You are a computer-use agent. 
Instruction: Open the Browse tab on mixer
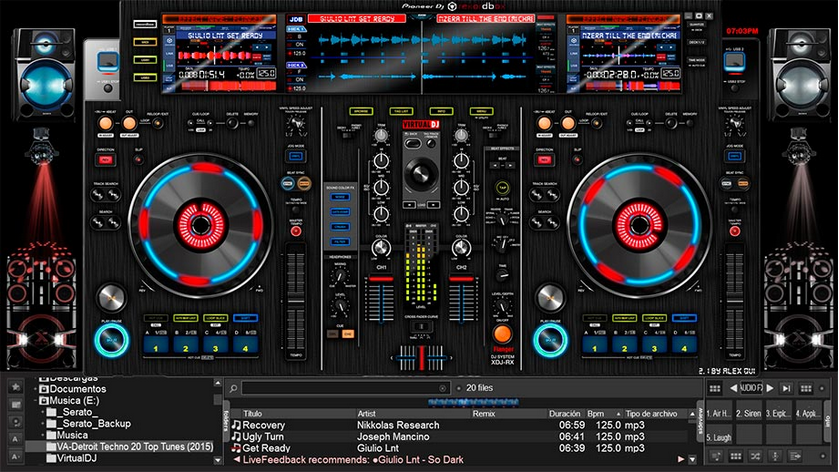click(x=361, y=111)
